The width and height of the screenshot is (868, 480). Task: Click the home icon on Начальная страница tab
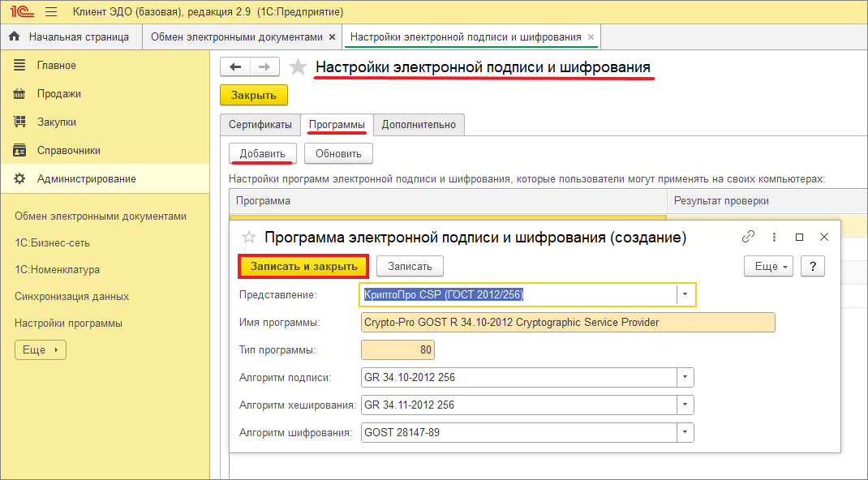[x=13, y=36]
